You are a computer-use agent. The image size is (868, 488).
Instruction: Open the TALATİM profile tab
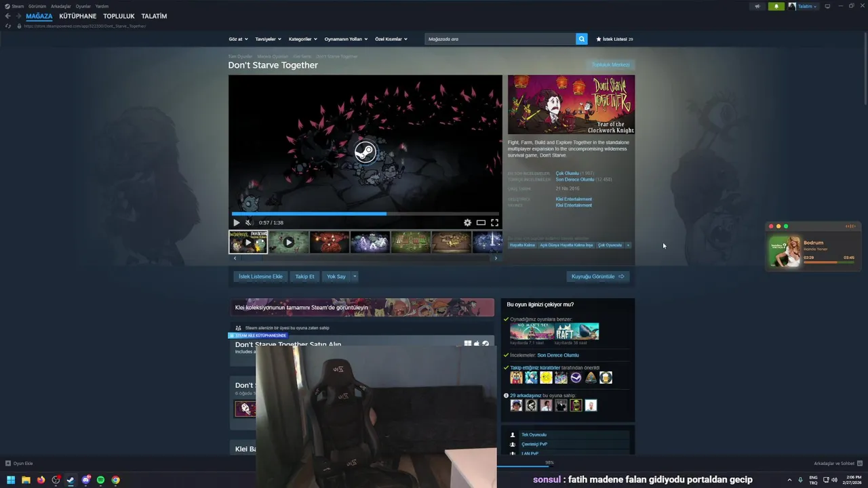[154, 16]
